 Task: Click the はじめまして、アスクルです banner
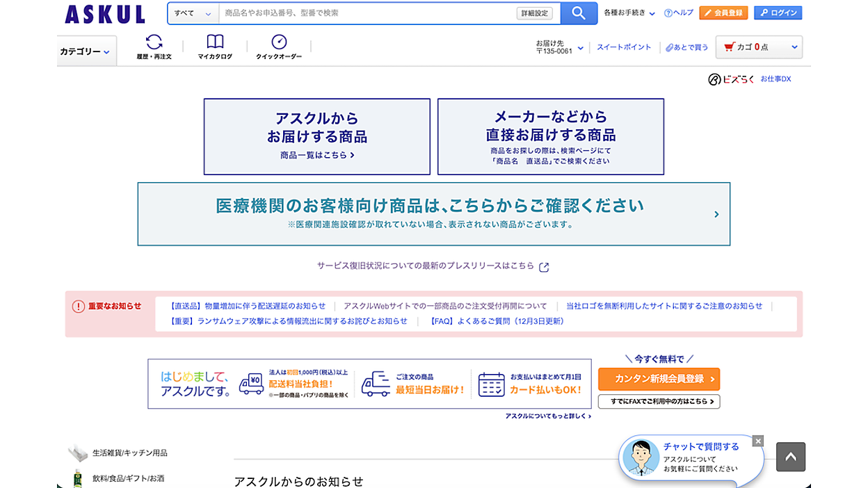click(x=369, y=384)
